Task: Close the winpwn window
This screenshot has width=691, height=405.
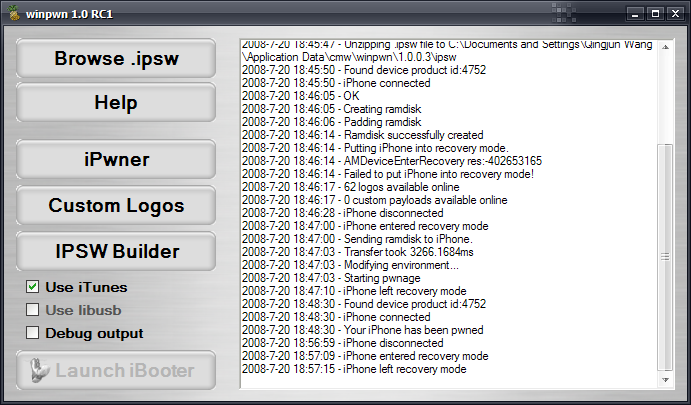Action: point(675,14)
